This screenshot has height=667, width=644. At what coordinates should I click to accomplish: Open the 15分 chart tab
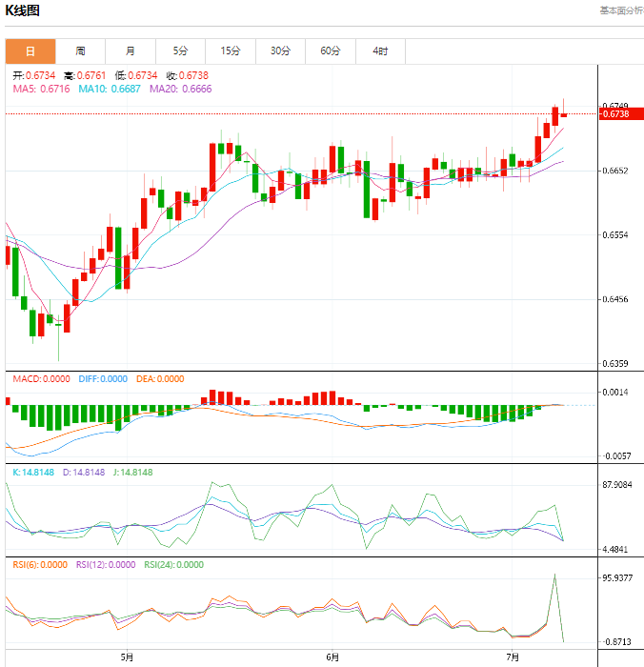click(x=231, y=51)
